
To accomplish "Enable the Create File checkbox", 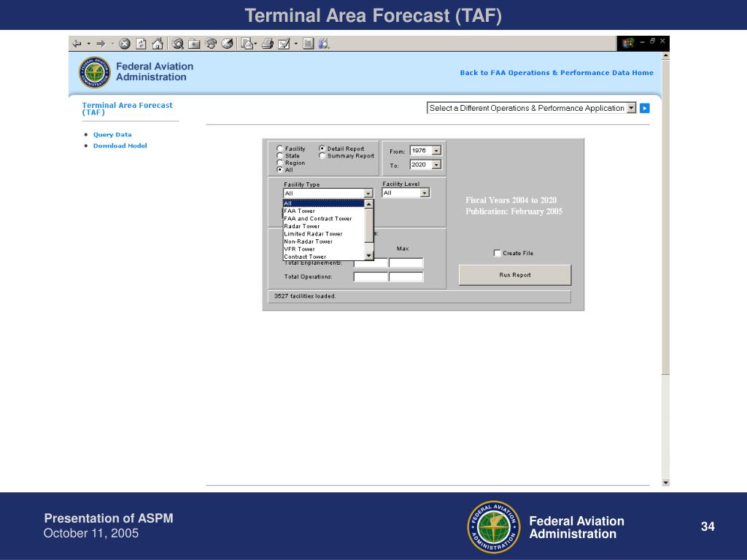I will pyautogui.click(x=497, y=253).
